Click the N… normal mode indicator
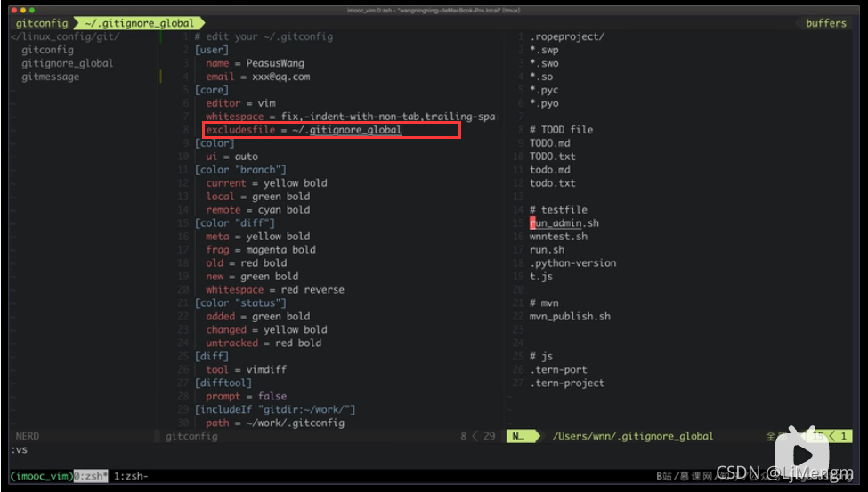 click(519, 436)
